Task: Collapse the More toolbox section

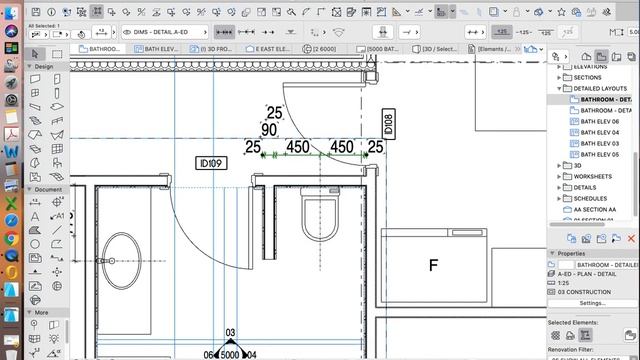Action: (x=29, y=312)
